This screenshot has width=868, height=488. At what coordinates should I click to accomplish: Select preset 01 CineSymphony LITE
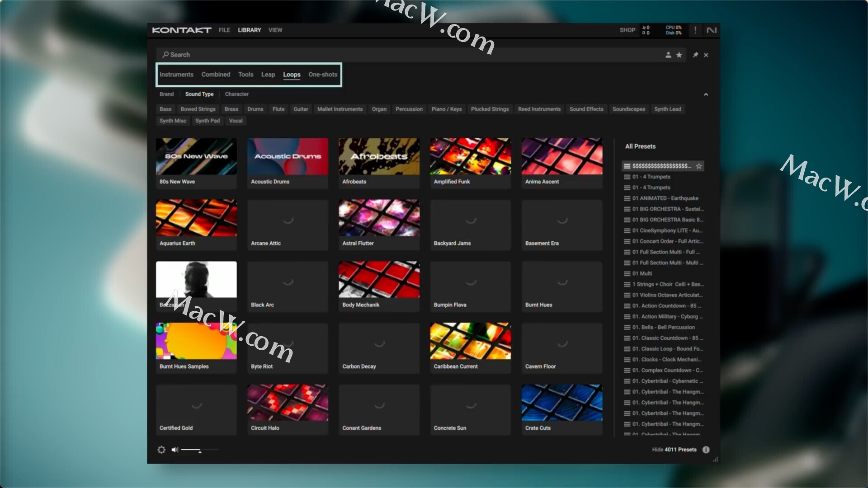tap(663, 230)
